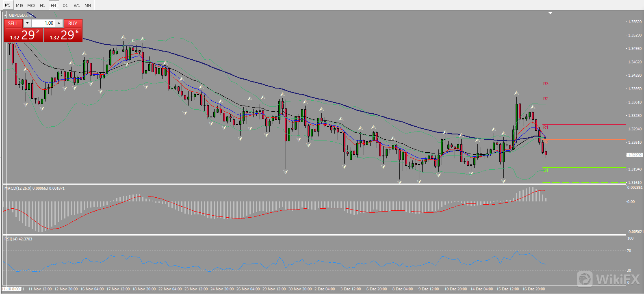Click the current price label 1.32292
Screen dimensions: 644x294
coord(634,155)
